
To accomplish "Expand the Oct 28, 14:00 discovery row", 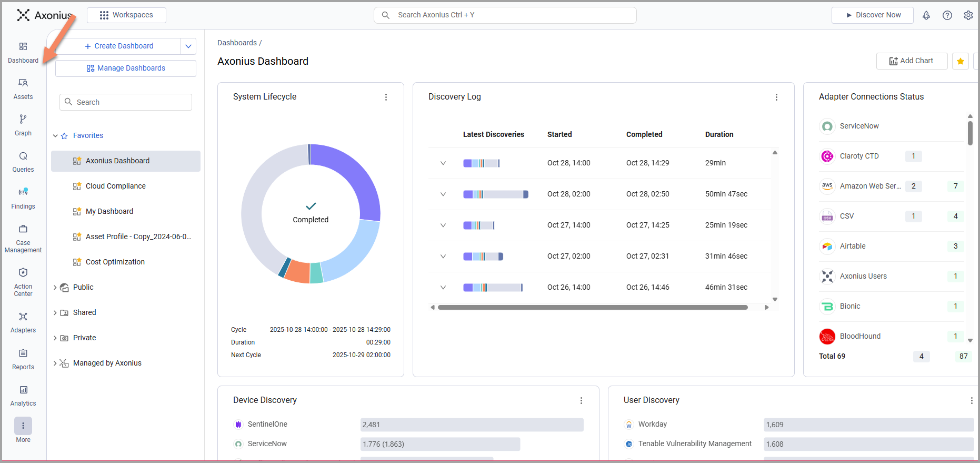I will coord(443,163).
